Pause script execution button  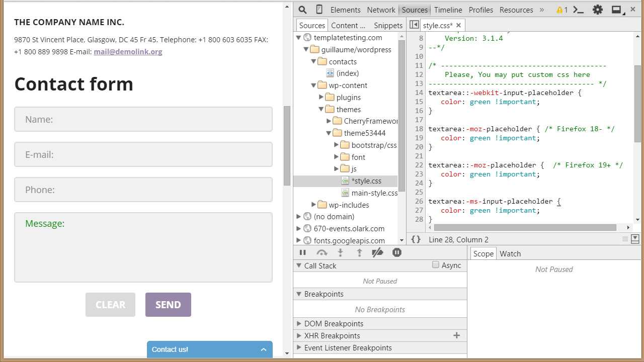click(x=302, y=252)
